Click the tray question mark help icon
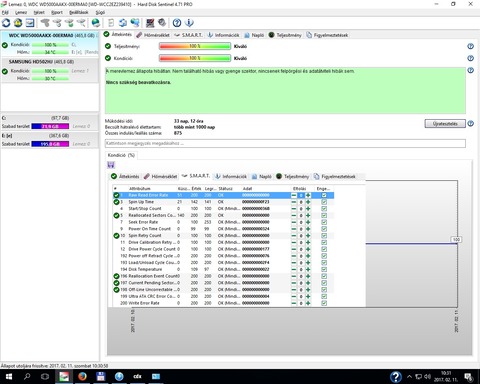480x384 pixels. 396,377
